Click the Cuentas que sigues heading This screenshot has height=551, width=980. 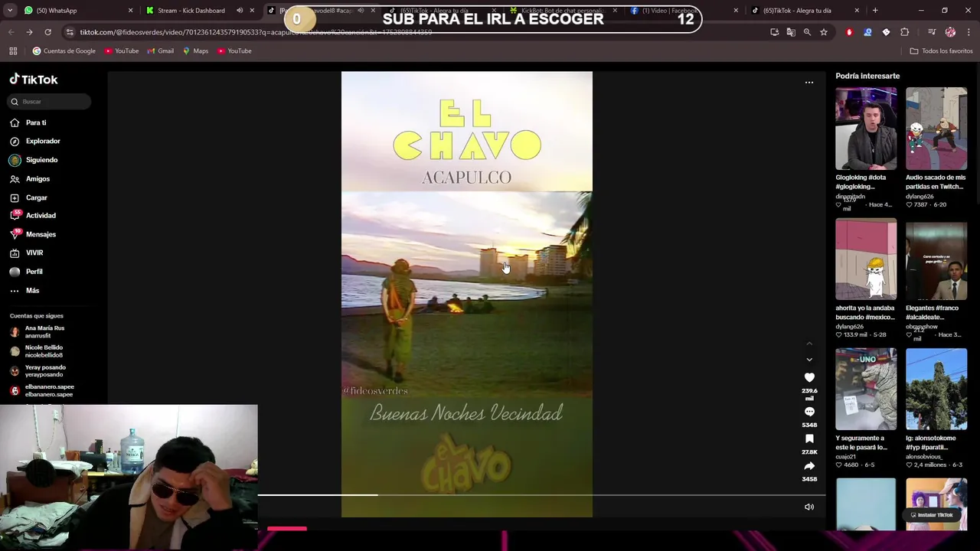pos(37,315)
